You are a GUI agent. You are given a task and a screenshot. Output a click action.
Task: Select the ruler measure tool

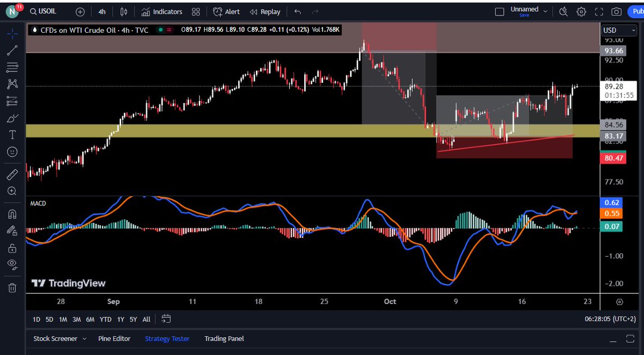12,175
